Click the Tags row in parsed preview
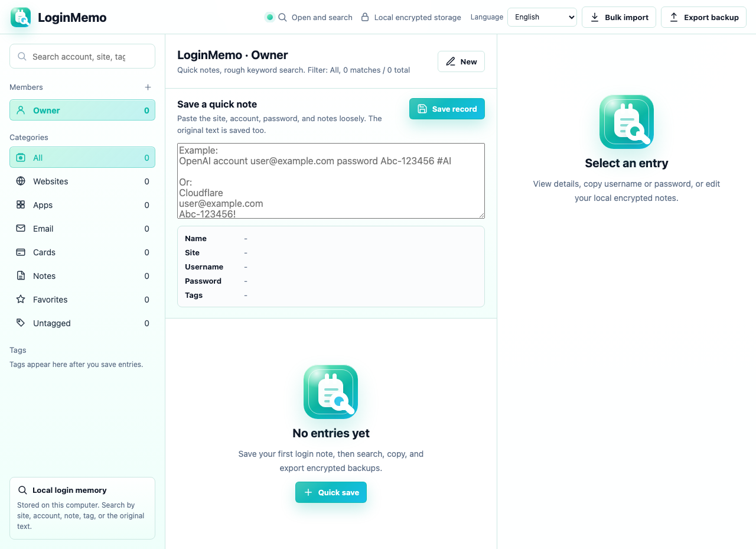The image size is (756, 549). 331,295
